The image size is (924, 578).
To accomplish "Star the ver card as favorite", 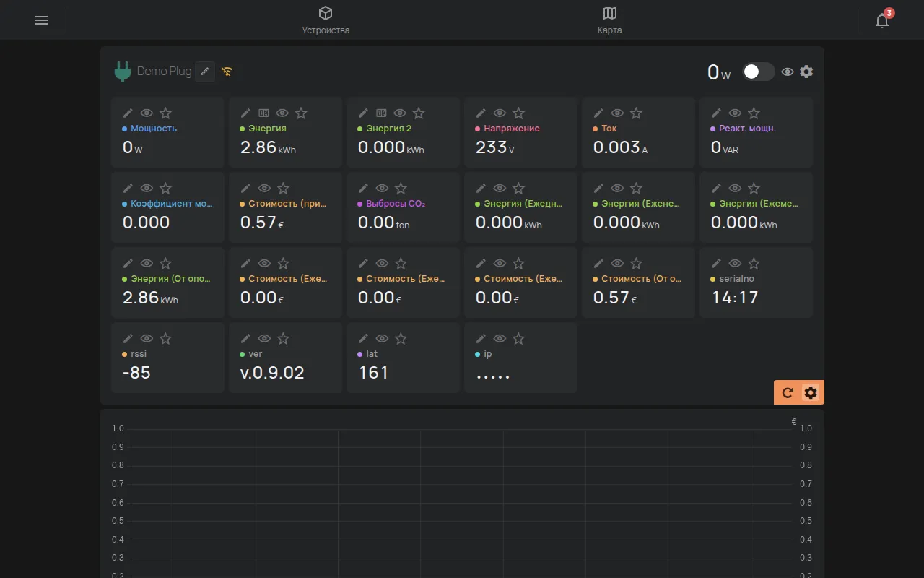I will point(283,338).
